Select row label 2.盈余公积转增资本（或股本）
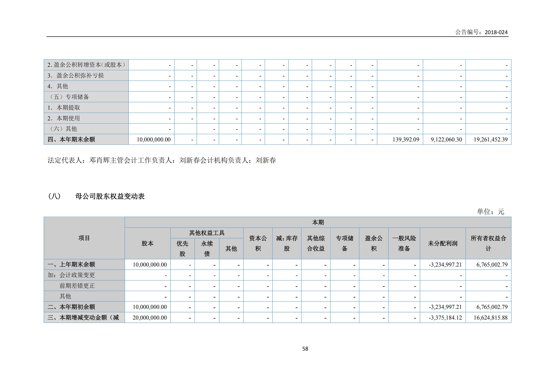555x392 pixels. (x=86, y=65)
